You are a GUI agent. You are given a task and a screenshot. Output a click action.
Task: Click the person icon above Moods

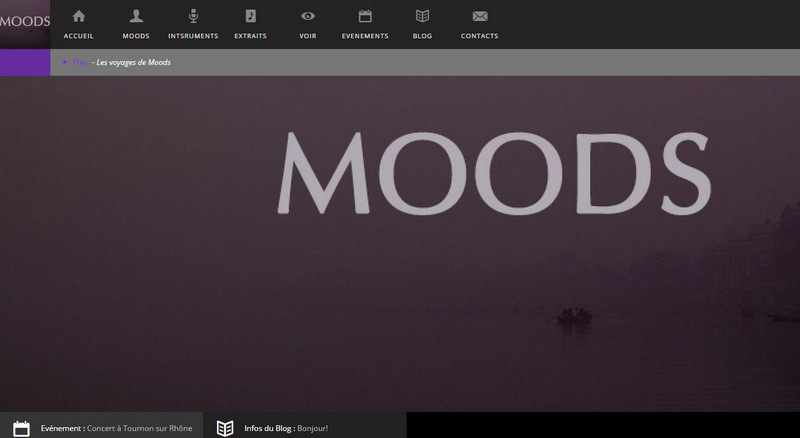pyautogui.click(x=136, y=16)
